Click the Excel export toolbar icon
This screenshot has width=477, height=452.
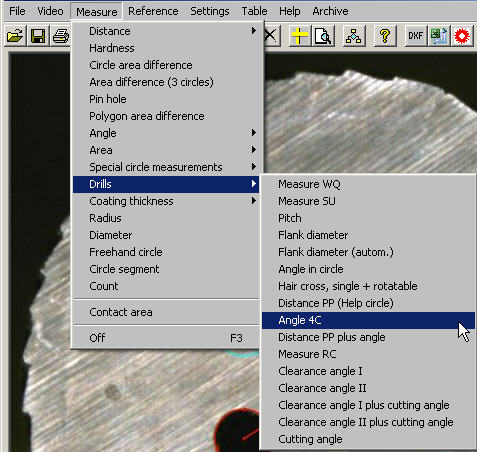click(439, 36)
